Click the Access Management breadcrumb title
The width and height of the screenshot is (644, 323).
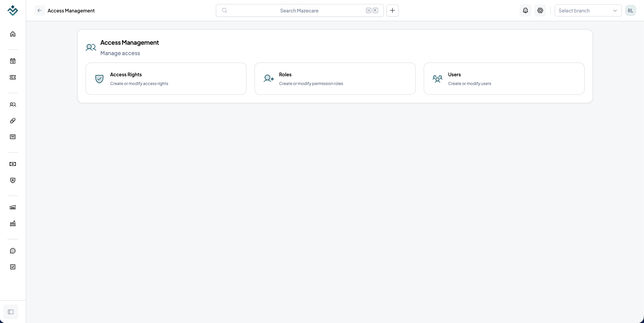71,10
